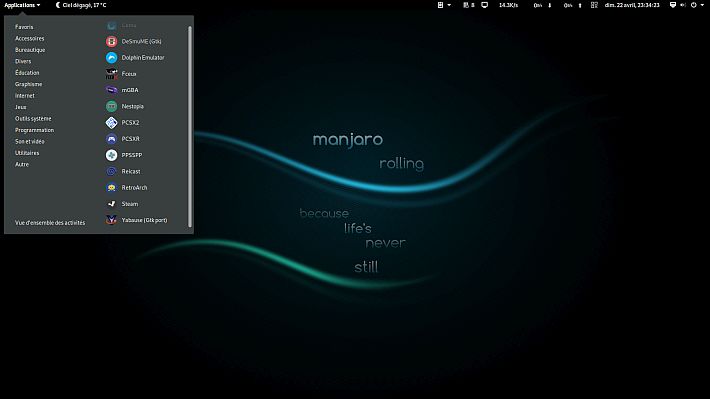The height and width of the screenshot is (399, 710).
Task: Open Yabause (Gtk port)
Action: tap(145, 220)
